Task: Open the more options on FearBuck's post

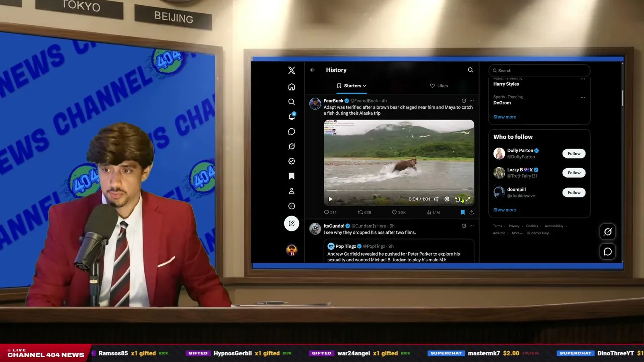Action: pyautogui.click(x=472, y=101)
